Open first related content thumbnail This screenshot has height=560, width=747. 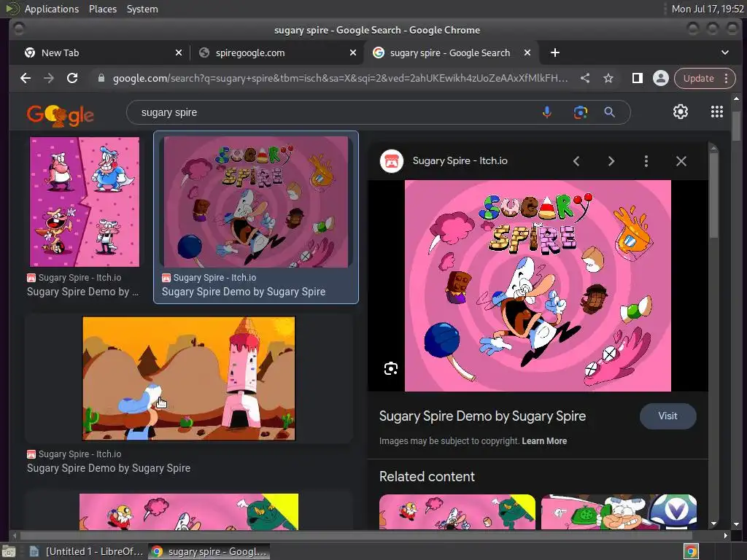click(x=457, y=512)
